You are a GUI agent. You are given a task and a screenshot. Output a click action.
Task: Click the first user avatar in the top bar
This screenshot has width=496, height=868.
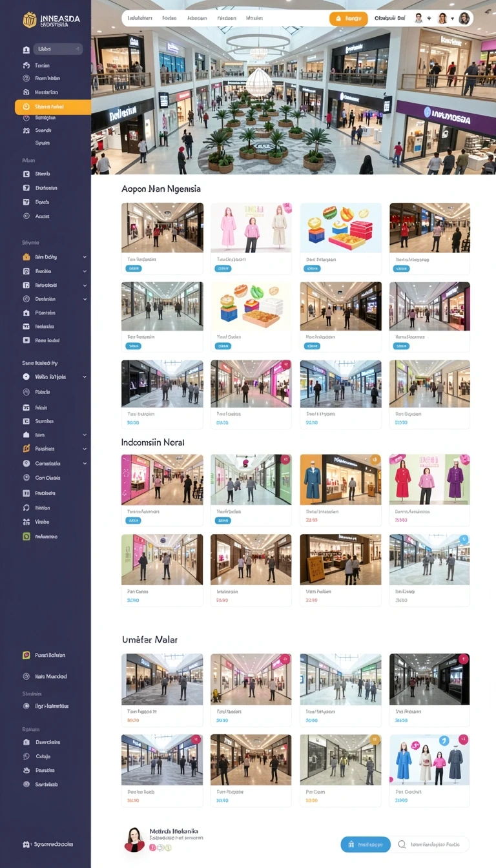[x=418, y=18]
